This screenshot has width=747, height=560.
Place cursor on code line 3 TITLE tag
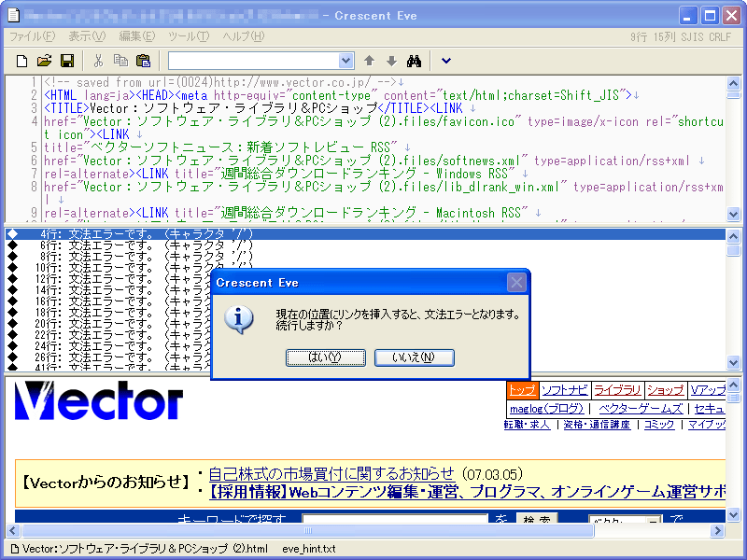(x=66, y=108)
